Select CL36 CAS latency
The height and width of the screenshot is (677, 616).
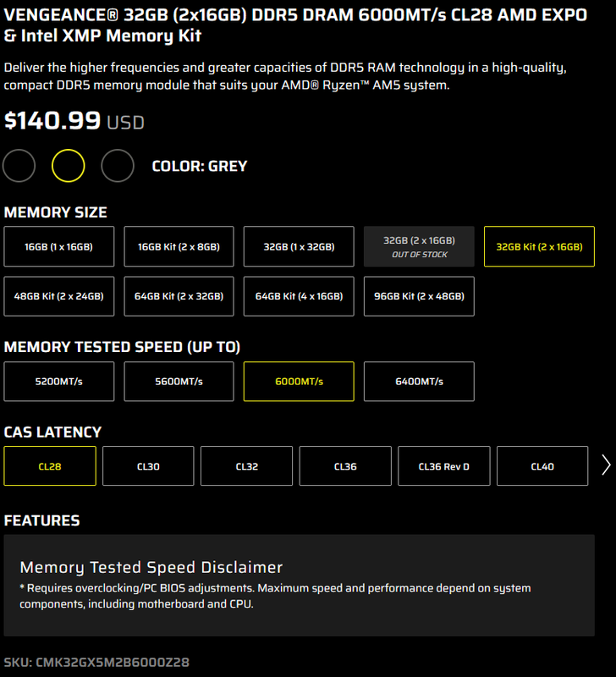[345, 466]
